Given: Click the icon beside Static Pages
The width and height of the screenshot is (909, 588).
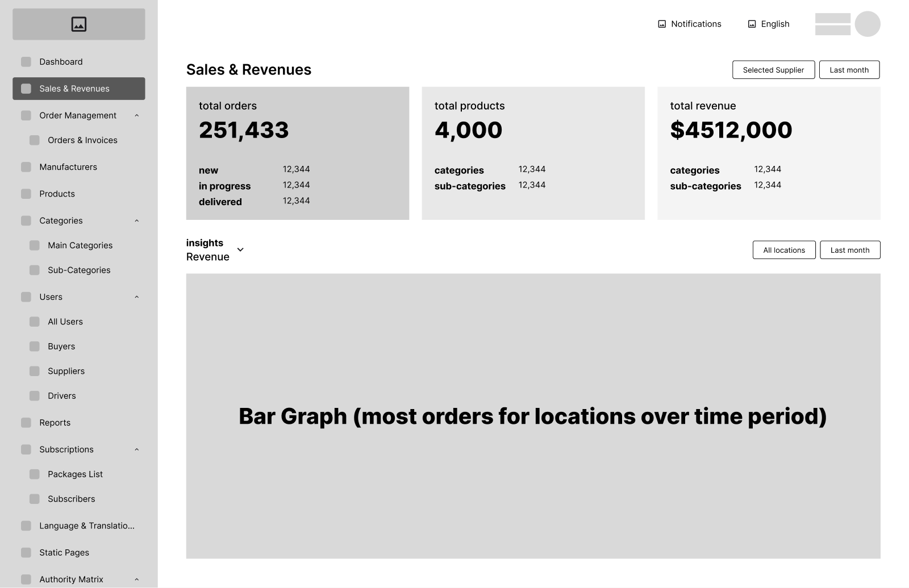Looking at the screenshot, I should 26,553.
